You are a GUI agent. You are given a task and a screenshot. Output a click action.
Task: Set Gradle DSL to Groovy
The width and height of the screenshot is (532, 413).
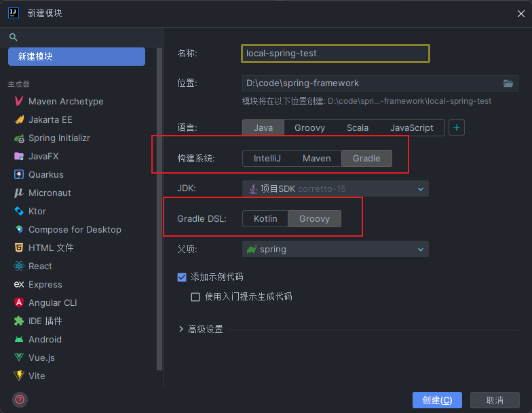[x=314, y=218]
